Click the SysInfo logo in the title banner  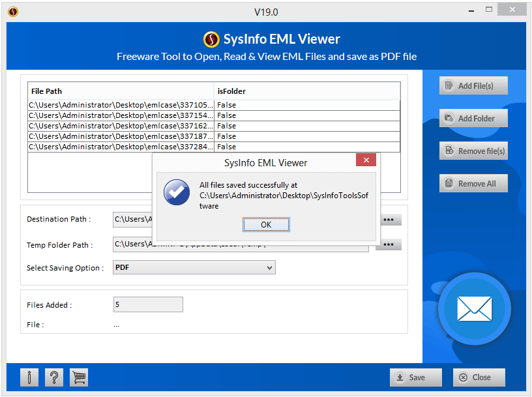click(211, 40)
